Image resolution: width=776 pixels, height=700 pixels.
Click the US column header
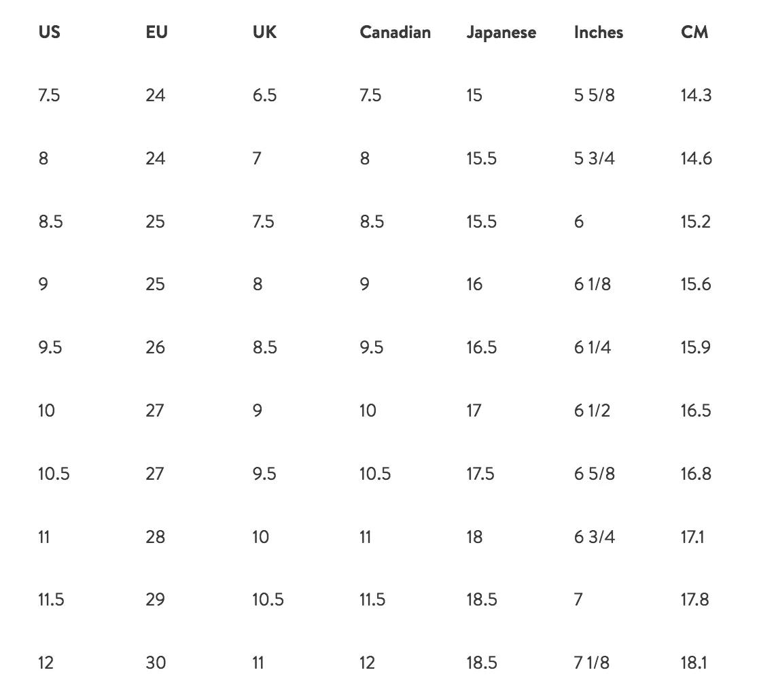click(49, 32)
